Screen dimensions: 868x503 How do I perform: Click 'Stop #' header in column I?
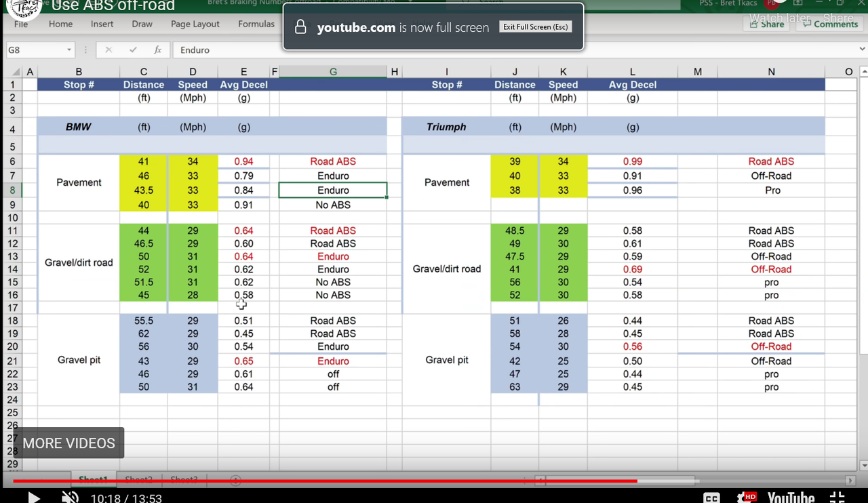tap(447, 85)
